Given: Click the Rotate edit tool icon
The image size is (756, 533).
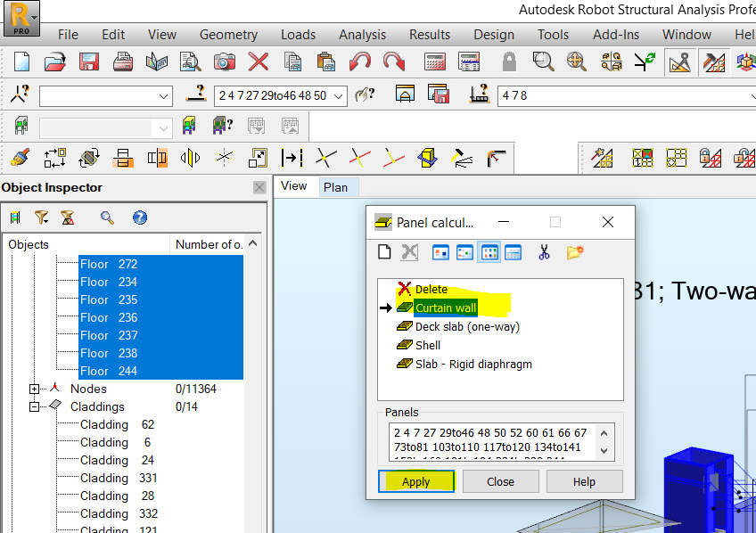Looking at the screenshot, I should [89, 158].
